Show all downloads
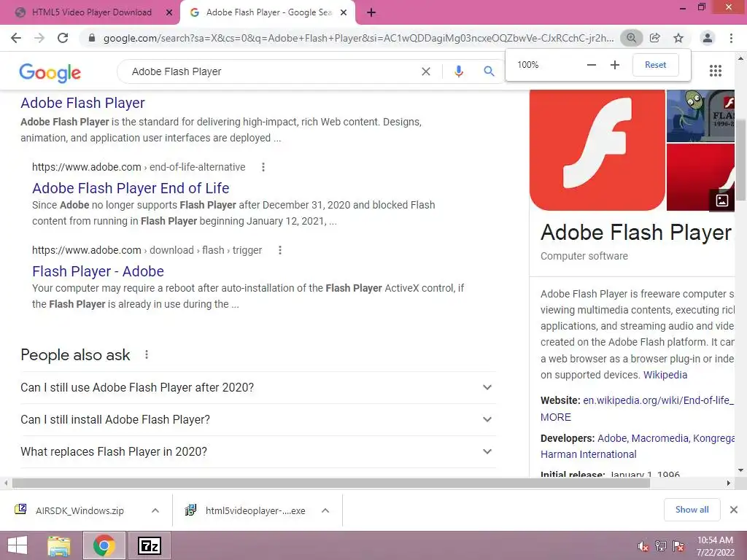 pos(692,510)
